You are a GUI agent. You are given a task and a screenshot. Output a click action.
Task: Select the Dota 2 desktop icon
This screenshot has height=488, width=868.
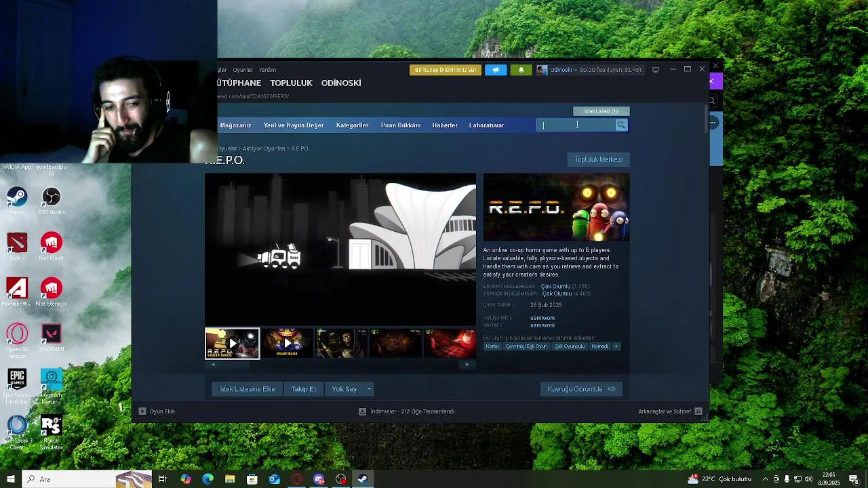click(17, 247)
